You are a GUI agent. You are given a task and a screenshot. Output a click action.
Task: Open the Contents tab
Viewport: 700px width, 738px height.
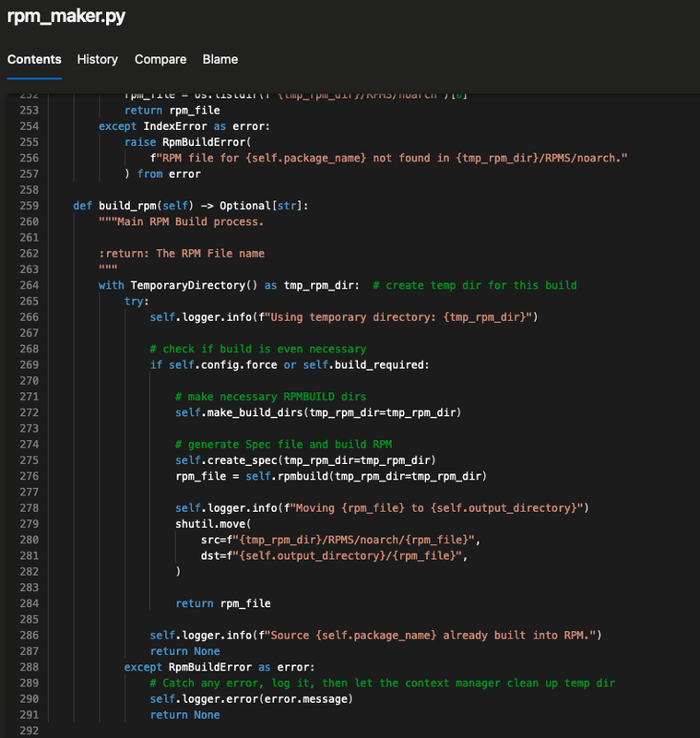pyautogui.click(x=34, y=60)
